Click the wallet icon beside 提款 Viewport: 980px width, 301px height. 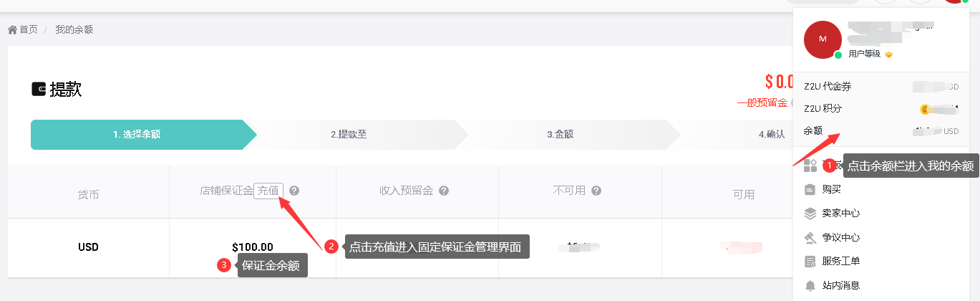click(39, 90)
